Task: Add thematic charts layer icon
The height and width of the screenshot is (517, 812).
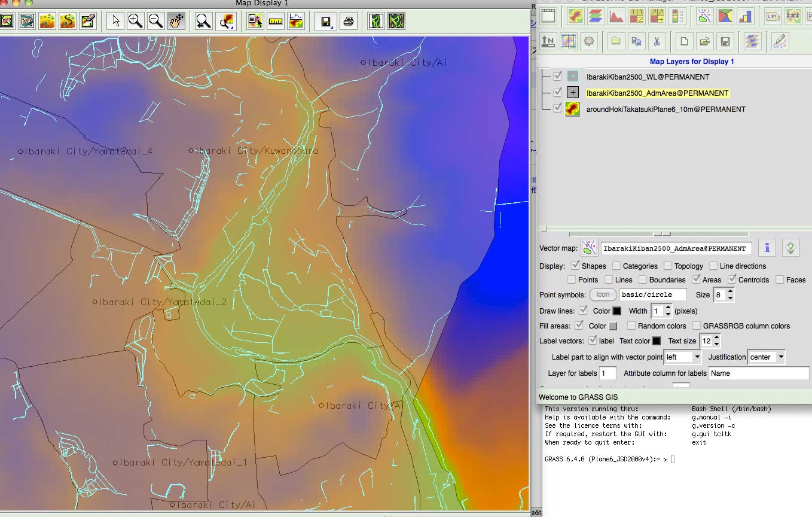Action: [746, 16]
